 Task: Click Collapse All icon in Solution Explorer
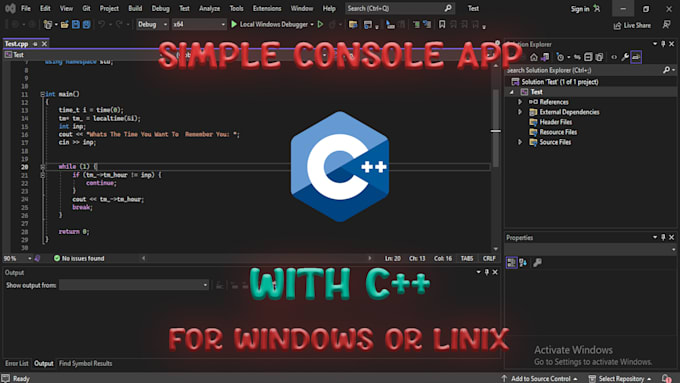[x=588, y=57]
